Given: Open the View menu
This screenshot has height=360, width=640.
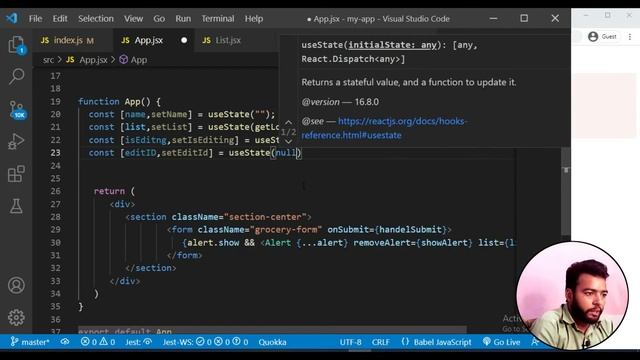Looking at the screenshot, I should [133, 19].
